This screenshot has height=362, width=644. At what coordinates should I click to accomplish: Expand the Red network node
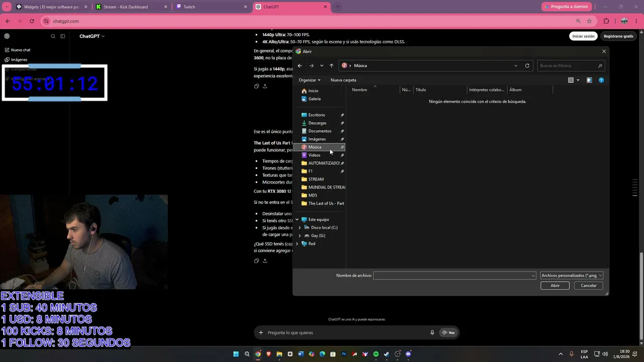pyautogui.click(x=297, y=244)
